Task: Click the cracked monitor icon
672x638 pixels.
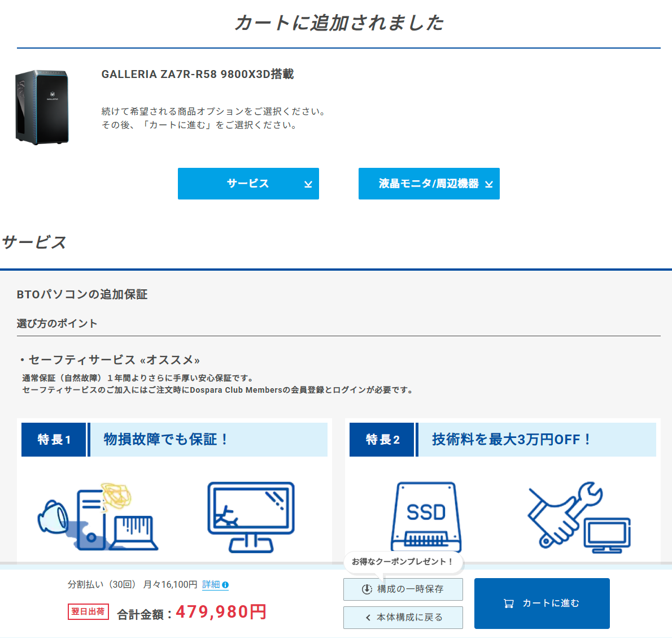Action: [x=251, y=517]
